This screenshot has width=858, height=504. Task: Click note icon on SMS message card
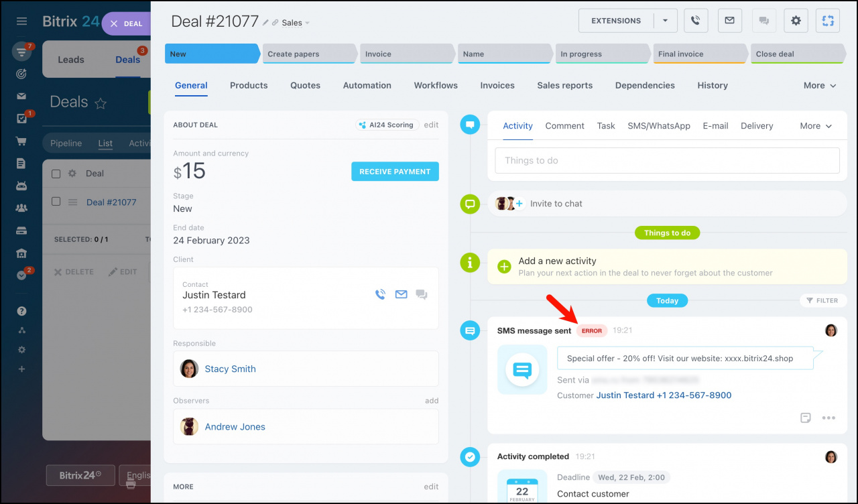point(806,418)
